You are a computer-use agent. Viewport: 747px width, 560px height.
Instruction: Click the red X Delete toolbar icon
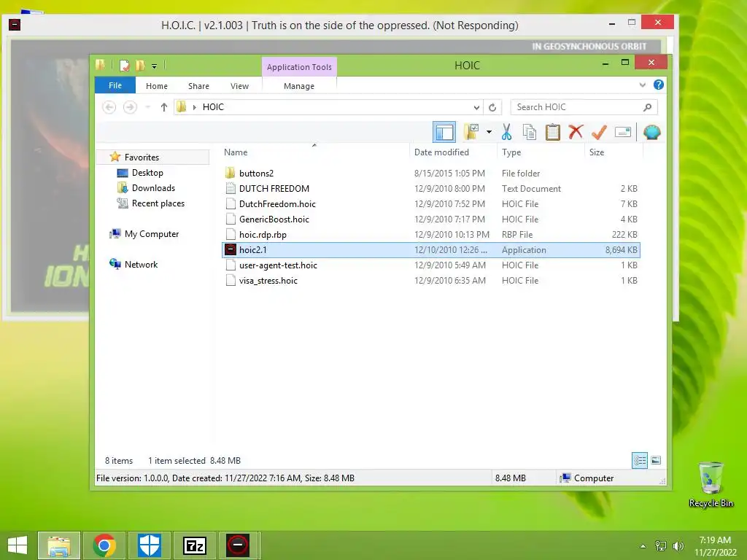pyautogui.click(x=576, y=132)
